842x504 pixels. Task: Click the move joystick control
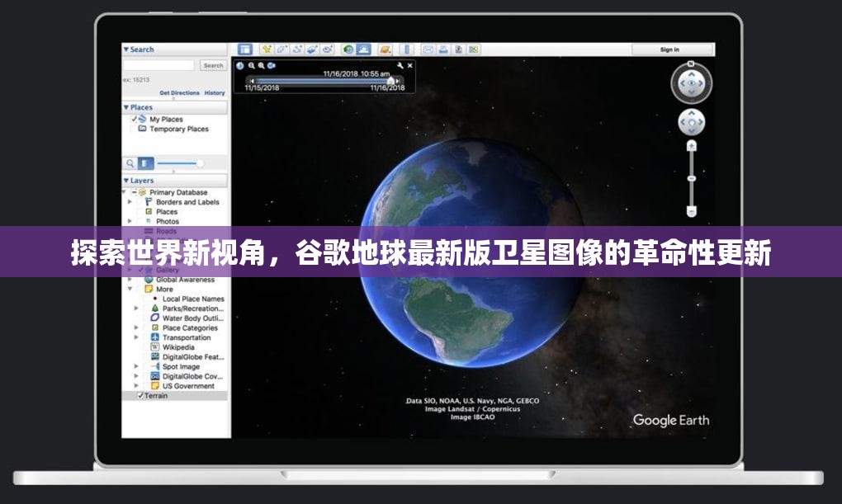691,122
